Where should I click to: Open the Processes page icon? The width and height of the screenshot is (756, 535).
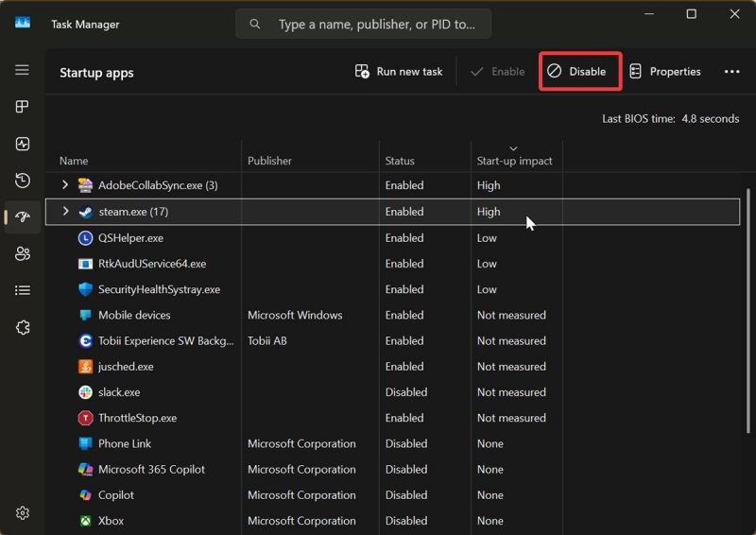(23, 108)
